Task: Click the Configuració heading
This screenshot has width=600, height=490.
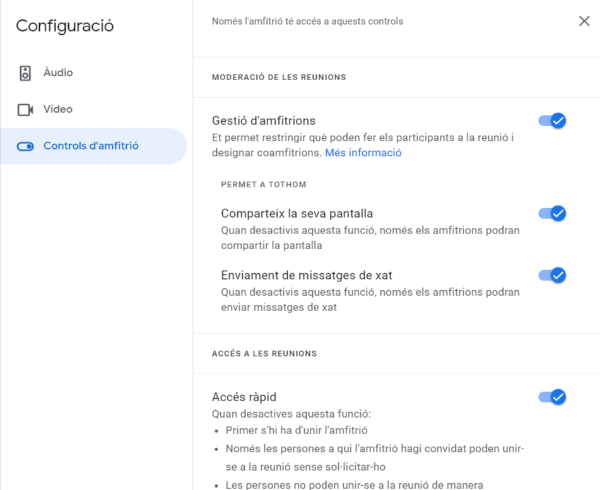Action: tap(65, 26)
